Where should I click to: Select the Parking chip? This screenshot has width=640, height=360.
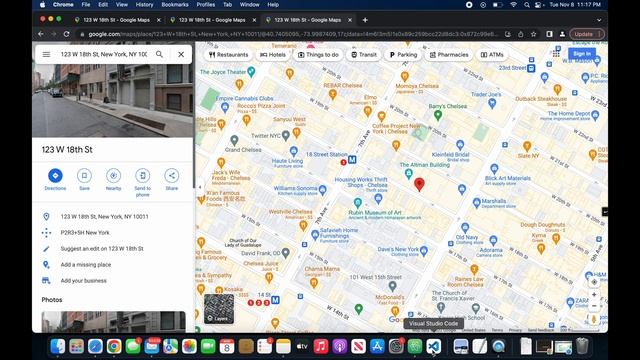[403, 55]
